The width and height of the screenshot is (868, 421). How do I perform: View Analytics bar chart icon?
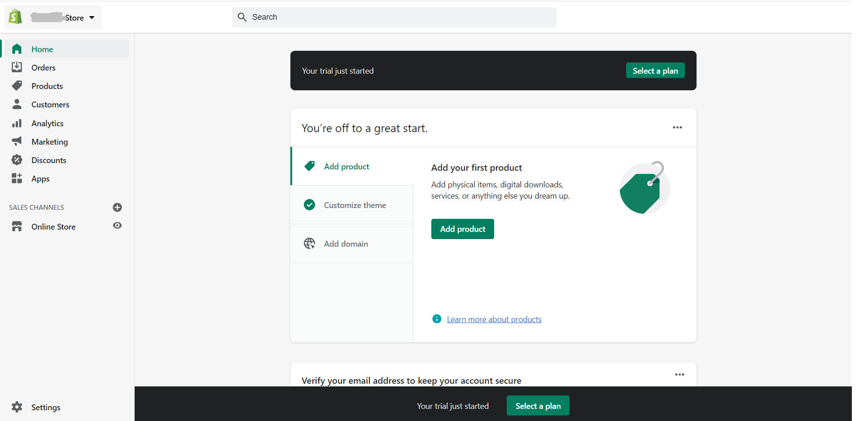point(17,123)
